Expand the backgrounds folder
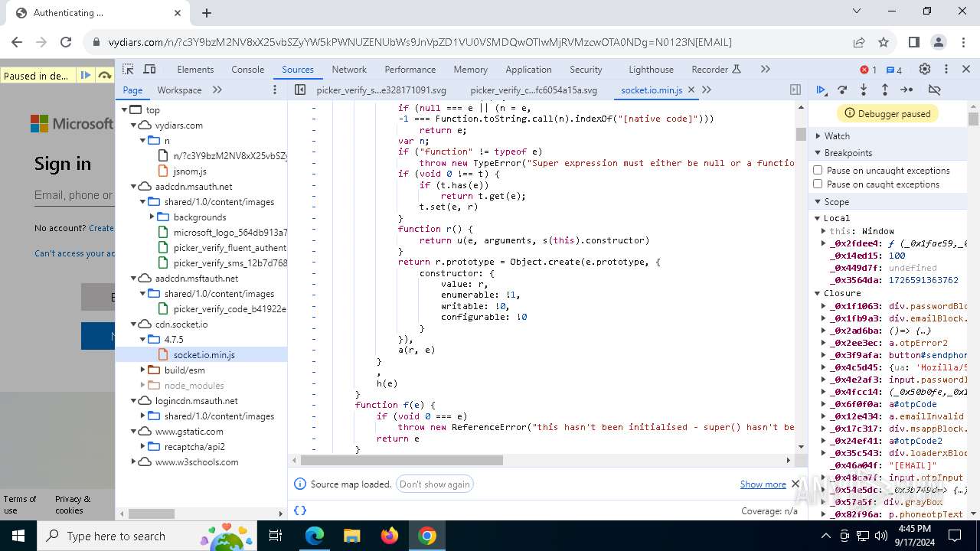980x551 pixels. 152,217
